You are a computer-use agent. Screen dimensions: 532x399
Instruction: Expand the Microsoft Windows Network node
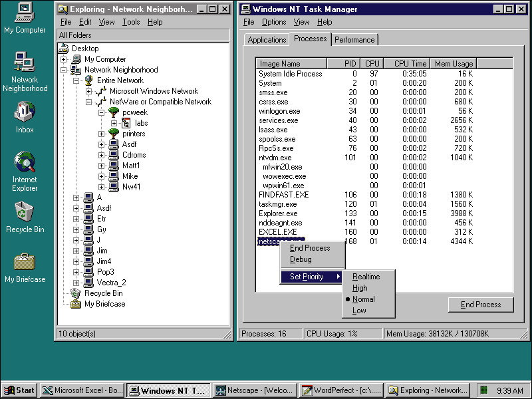tap(88, 91)
